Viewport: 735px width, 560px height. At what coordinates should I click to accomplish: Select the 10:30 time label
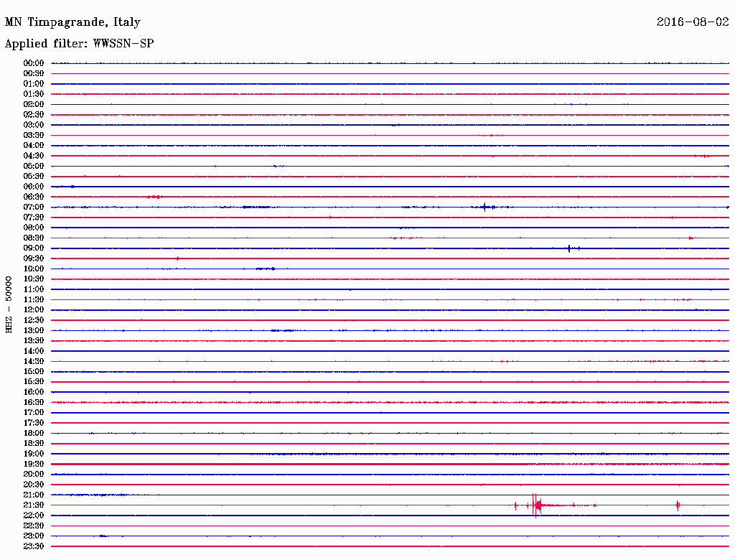pyautogui.click(x=34, y=279)
